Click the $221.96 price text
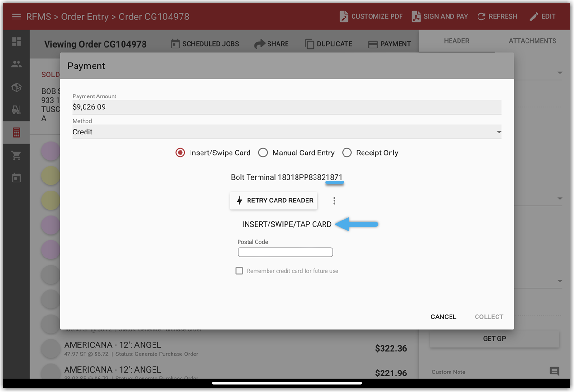The image size is (574, 392). pyautogui.click(x=391, y=373)
